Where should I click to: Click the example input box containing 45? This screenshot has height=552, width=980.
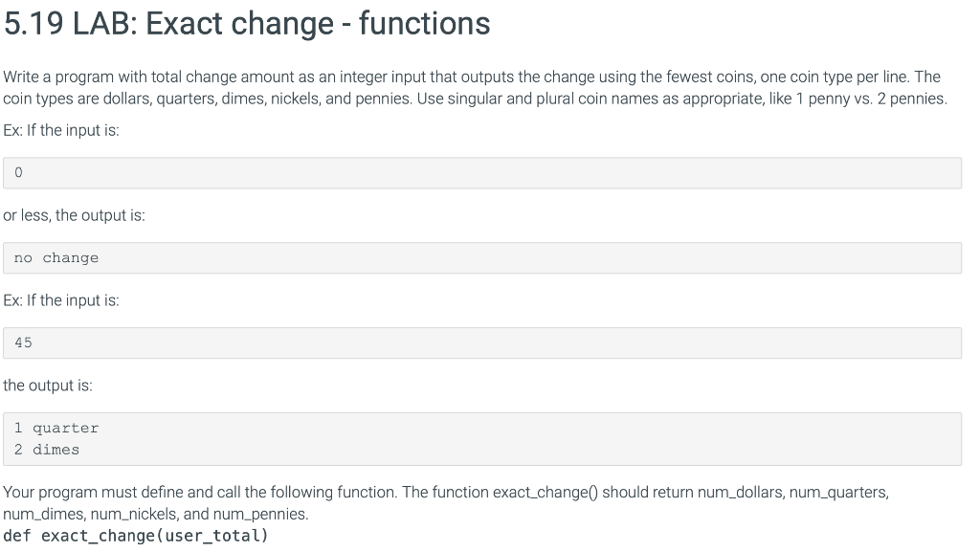pyautogui.click(x=482, y=342)
